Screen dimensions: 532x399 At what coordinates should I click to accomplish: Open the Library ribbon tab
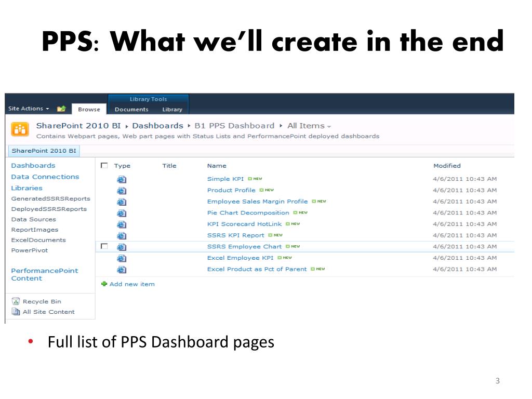(172, 109)
